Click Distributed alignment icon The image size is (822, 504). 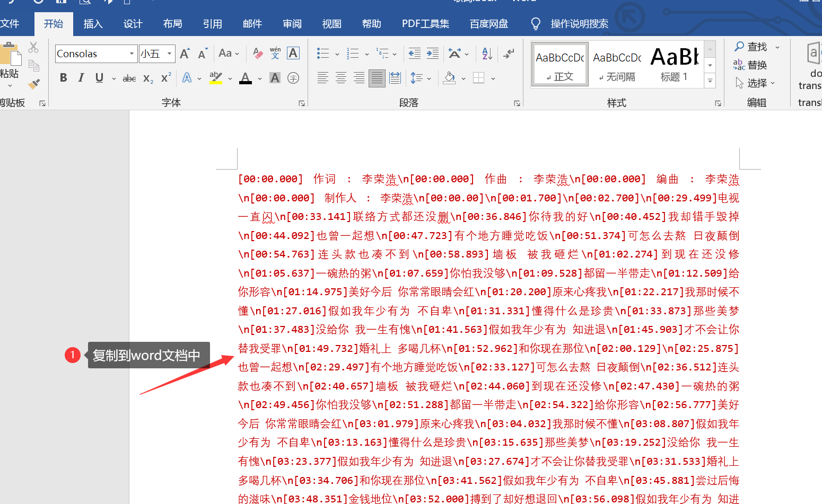click(x=395, y=78)
